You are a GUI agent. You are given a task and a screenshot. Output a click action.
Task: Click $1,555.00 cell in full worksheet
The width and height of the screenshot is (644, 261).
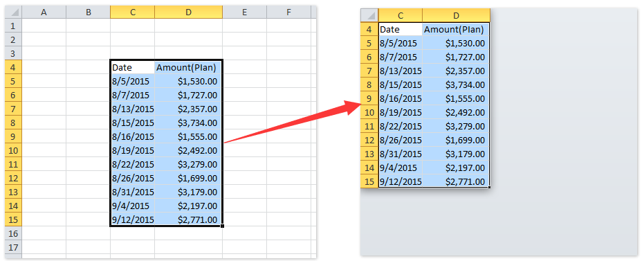[x=189, y=136]
